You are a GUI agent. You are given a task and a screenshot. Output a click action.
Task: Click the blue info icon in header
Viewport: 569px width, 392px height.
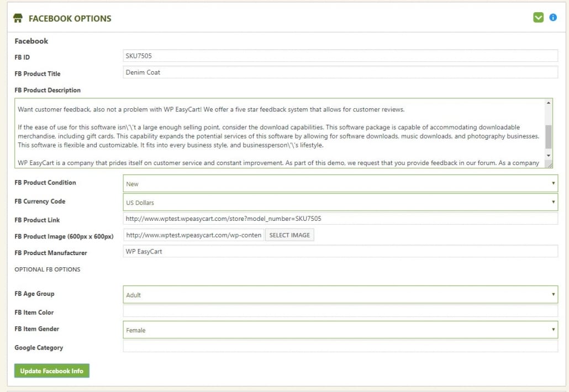click(x=553, y=18)
